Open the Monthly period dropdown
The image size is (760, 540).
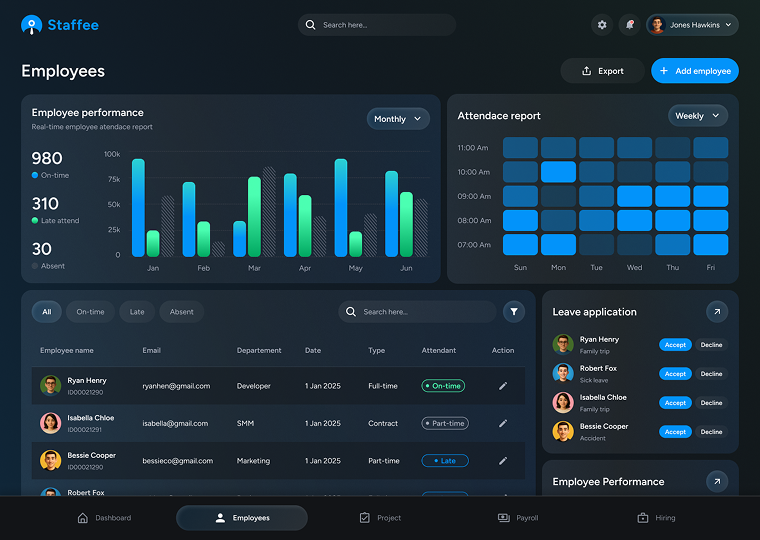(398, 119)
